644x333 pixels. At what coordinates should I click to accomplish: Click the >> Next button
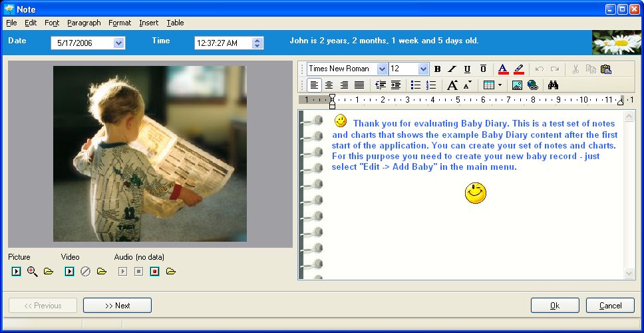[x=117, y=306]
